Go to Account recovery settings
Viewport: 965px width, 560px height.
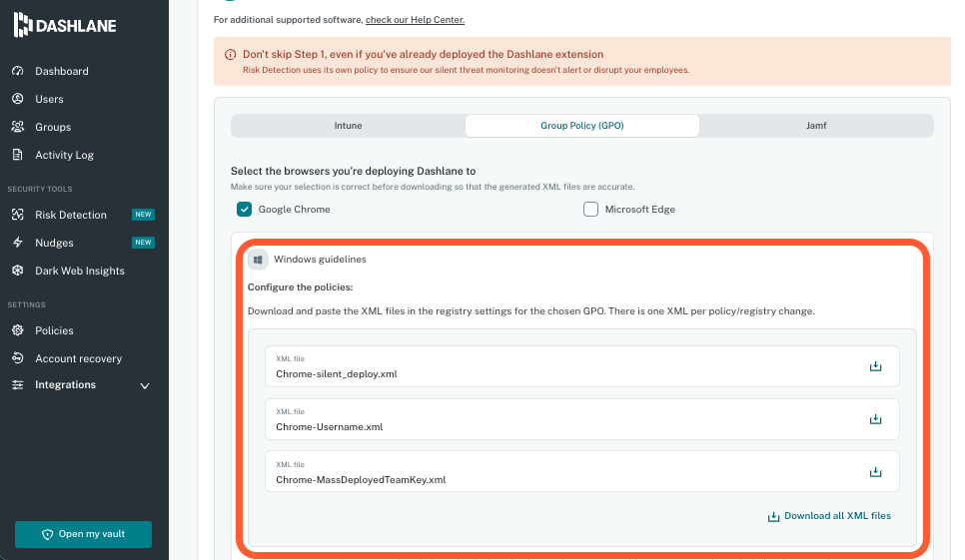tap(78, 358)
